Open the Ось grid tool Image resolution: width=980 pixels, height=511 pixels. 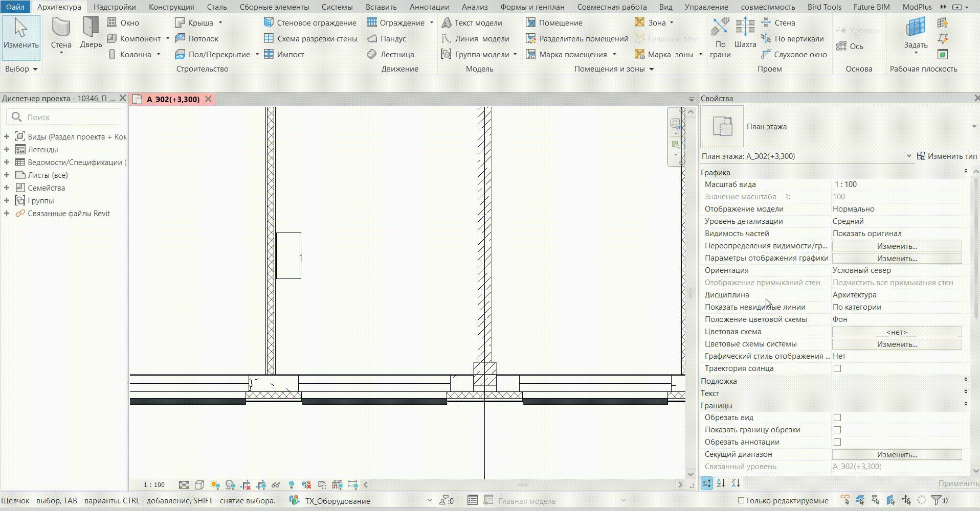[x=850, y=46]
